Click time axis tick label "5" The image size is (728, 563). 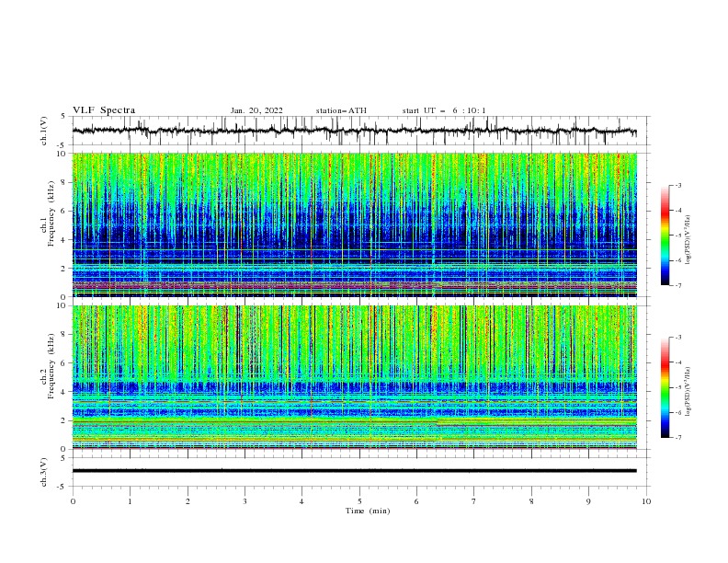[359, 501]
